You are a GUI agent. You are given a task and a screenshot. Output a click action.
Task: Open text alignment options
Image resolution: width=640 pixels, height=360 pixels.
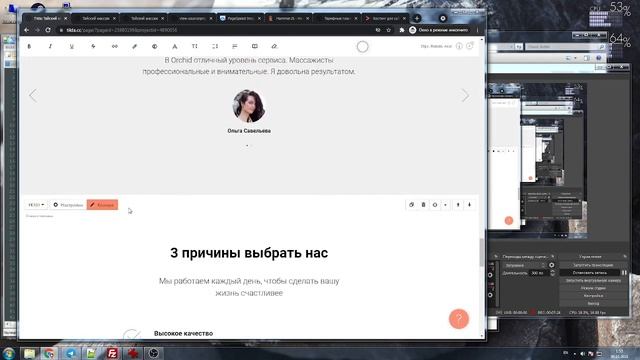235,47
